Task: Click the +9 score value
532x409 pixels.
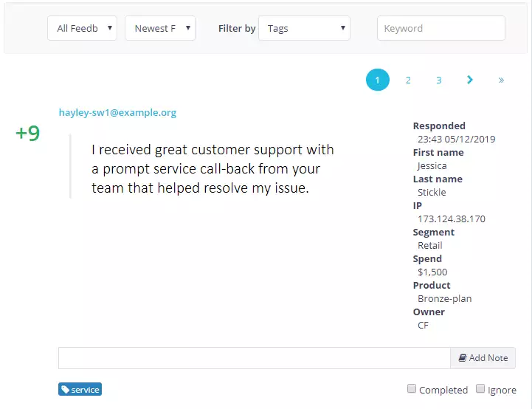Action: pos(28,133)
